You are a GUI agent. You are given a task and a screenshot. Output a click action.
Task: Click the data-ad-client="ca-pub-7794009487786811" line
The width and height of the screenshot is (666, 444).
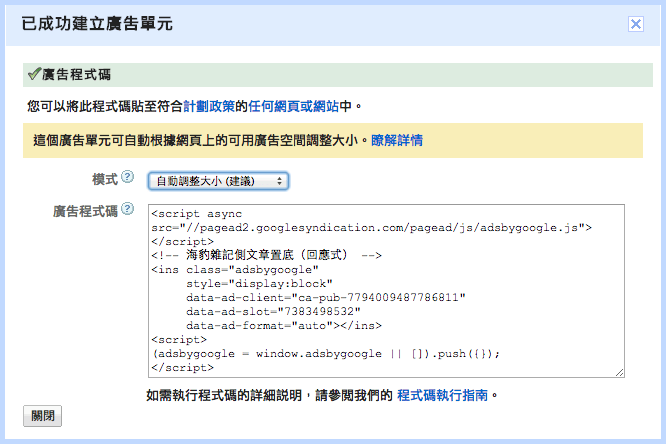point(326,297)
